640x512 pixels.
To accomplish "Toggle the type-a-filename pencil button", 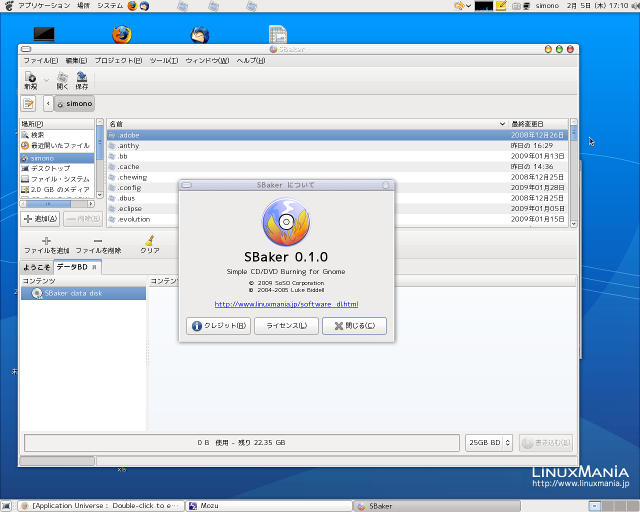I will point(29,103).
